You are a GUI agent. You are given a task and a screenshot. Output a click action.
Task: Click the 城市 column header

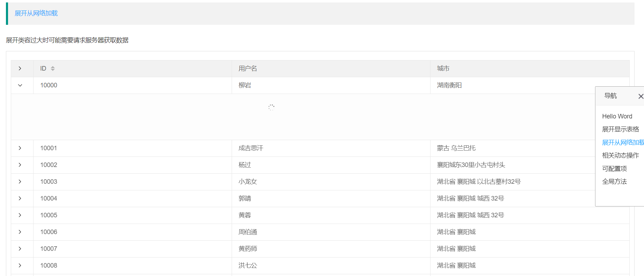click(443, 68)
